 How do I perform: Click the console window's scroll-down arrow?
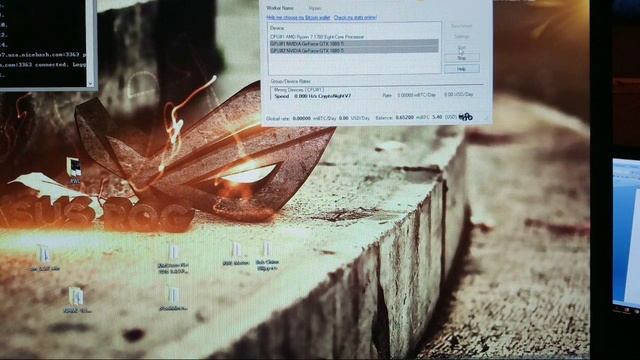tap(91, 84)
